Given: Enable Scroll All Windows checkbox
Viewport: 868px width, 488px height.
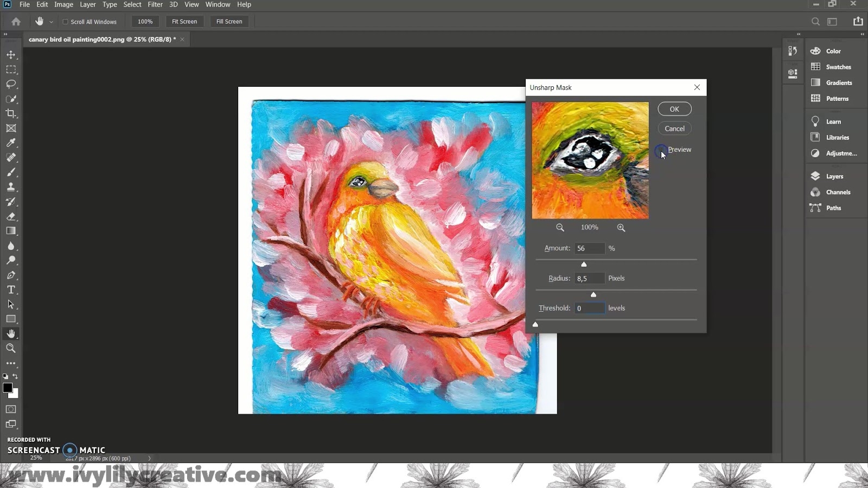Looking at the screenshot, I should (x=66, y=22).
